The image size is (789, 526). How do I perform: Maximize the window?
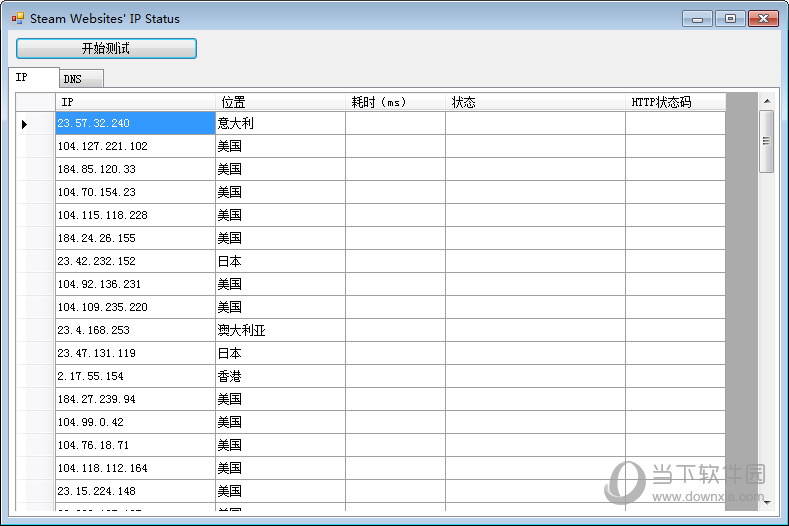click(x=730, y=19)
